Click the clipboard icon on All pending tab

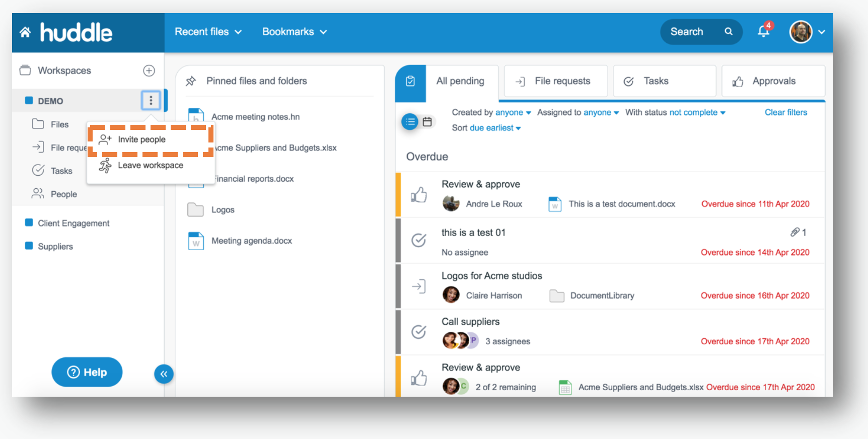pyautogui.click(x=410, y=81)
